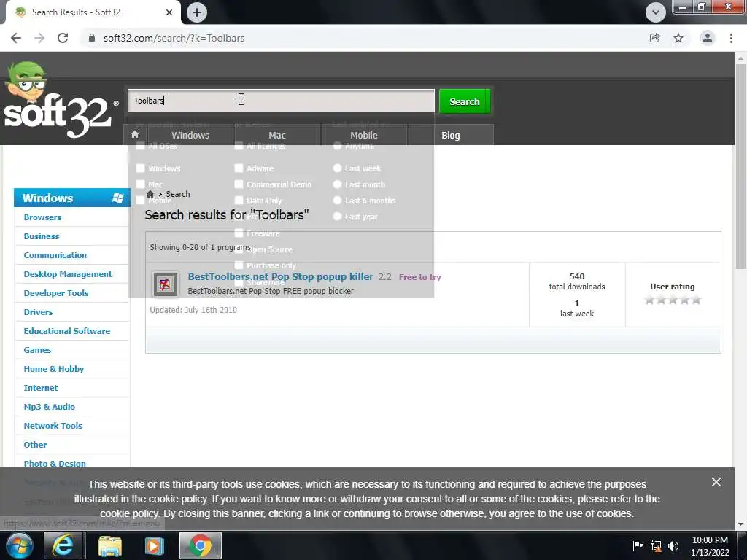Open media player from taskbar

[x=154, y=545]
